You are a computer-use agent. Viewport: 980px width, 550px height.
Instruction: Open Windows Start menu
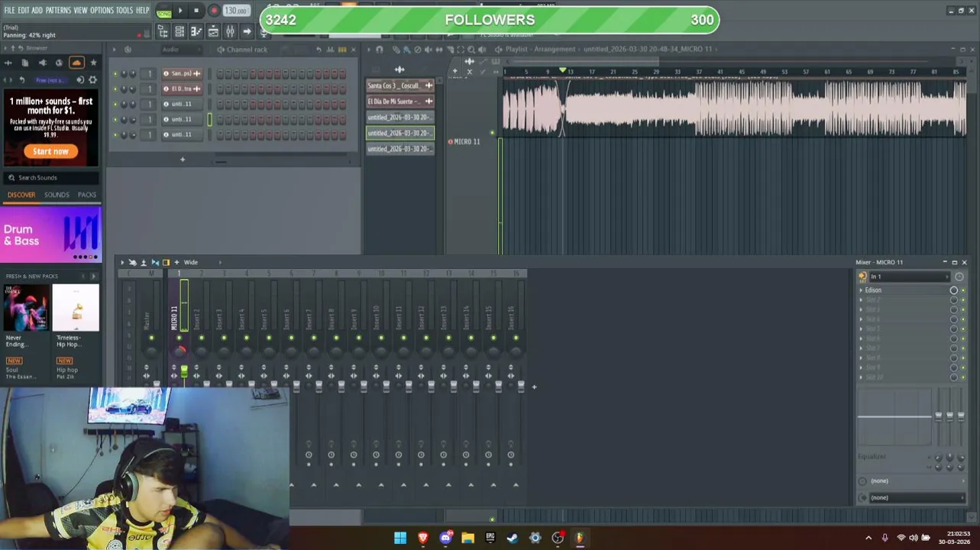pyautogui.click(x=400, y=538)
